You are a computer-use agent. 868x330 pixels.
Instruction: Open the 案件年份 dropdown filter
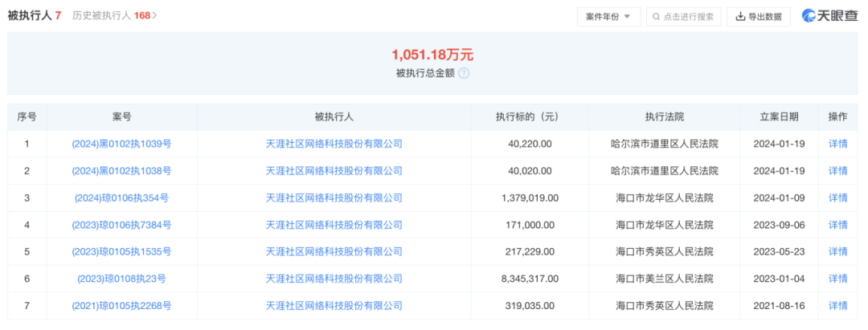pyautogui.click(x=608, y=17)
